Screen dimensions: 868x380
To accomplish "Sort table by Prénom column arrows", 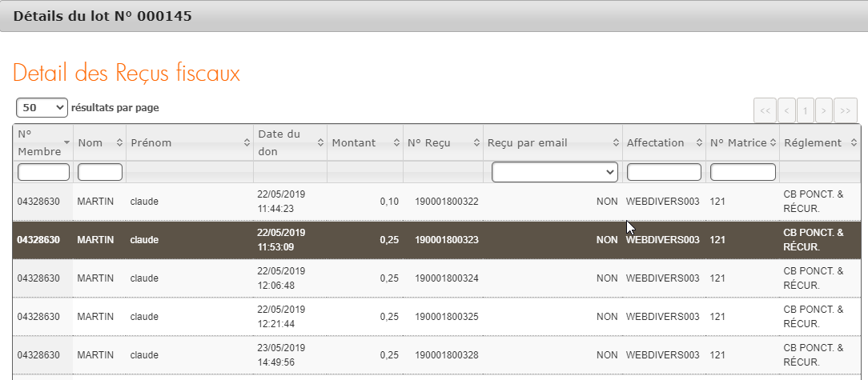I will point(247,143).
